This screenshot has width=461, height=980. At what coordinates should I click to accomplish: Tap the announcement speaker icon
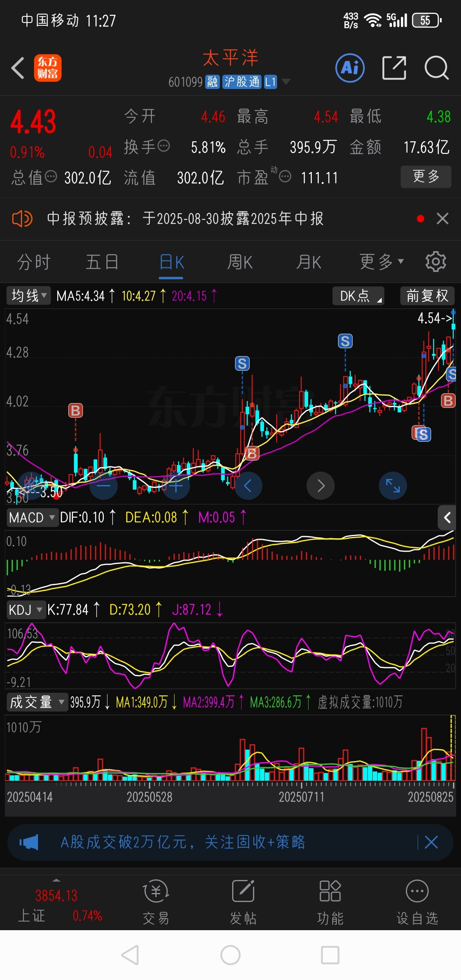[x=22, y=219]
